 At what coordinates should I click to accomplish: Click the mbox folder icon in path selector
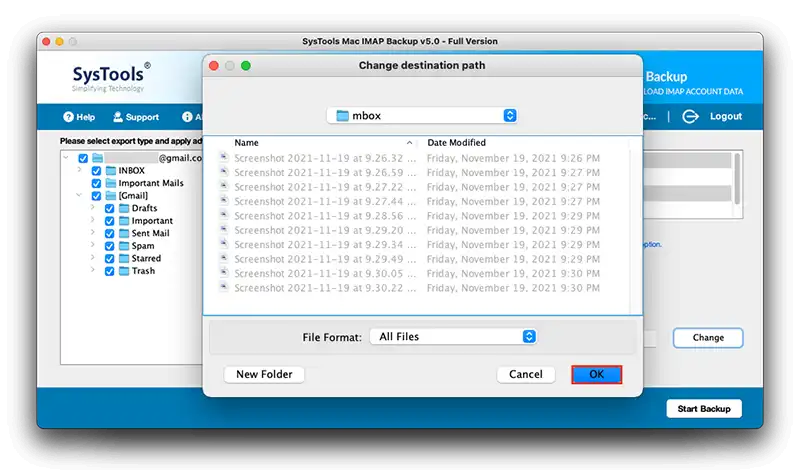tap(342, 116)
